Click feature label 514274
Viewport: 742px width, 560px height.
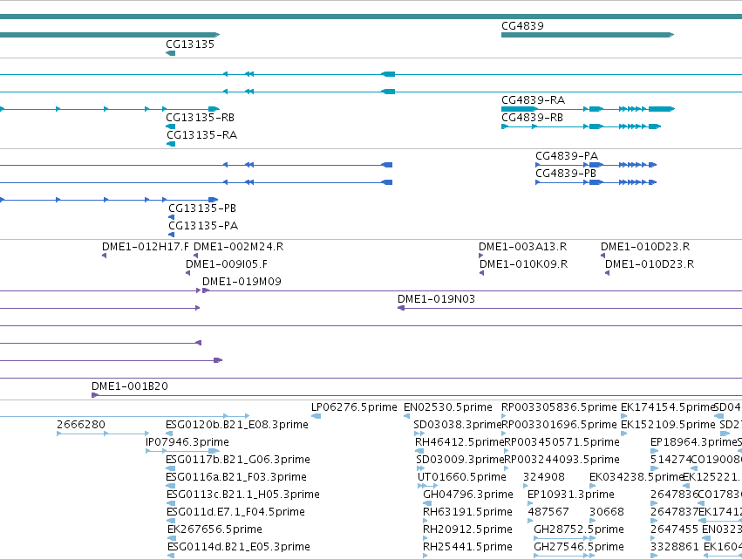pyautogui.click(x=671, y=460)
